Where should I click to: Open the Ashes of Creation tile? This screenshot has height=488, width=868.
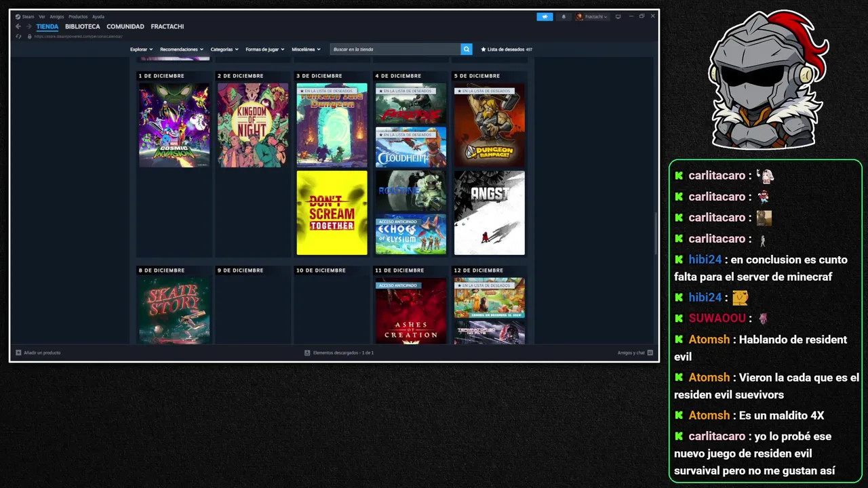pos(411,310)
